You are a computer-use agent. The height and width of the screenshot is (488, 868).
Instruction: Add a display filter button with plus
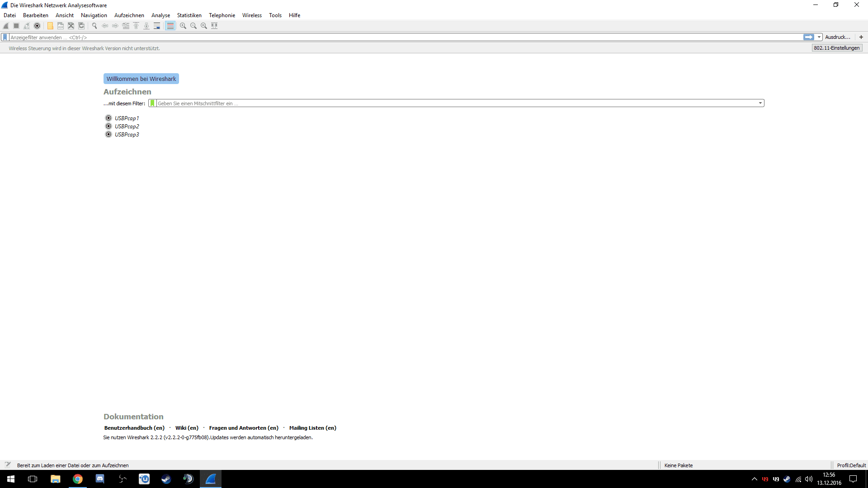click(861, 37)
